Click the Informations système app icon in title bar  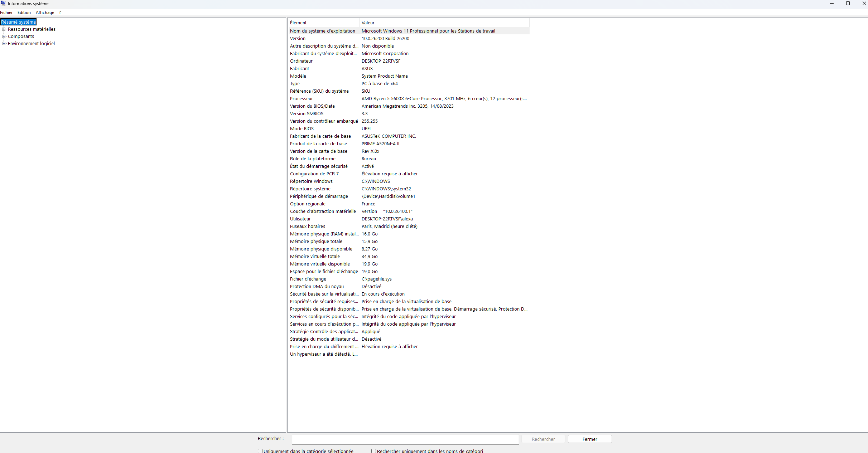[3, 3]
